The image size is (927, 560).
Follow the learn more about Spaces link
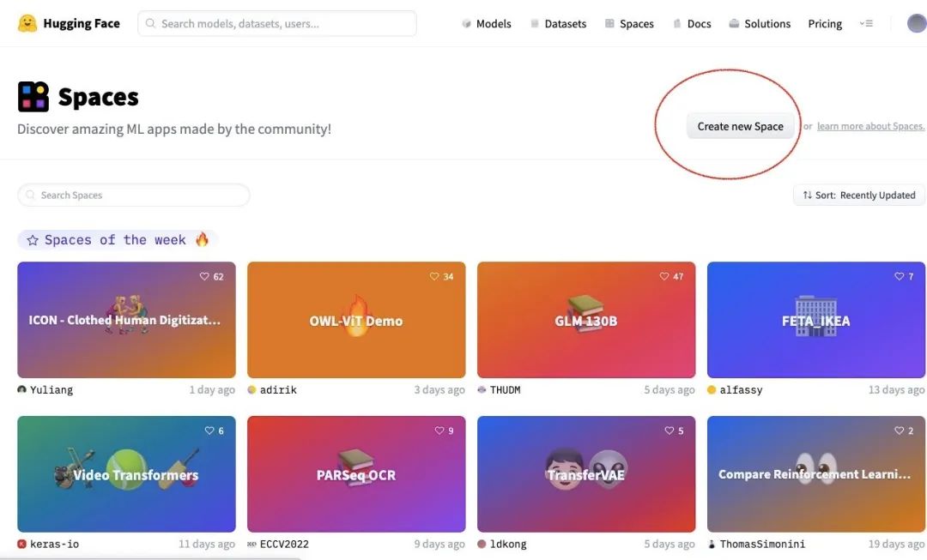click(871, 126)
